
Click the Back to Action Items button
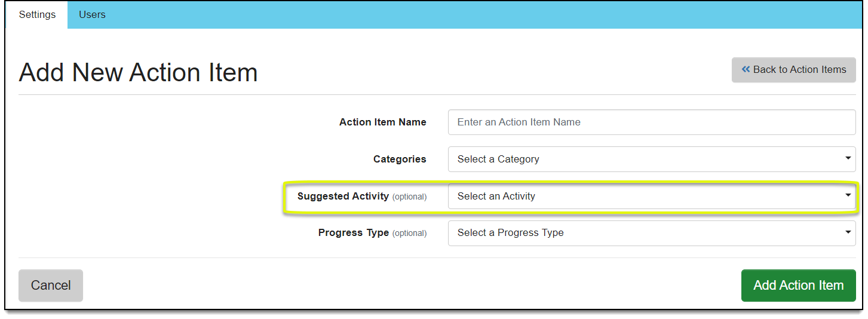(793, 70)
